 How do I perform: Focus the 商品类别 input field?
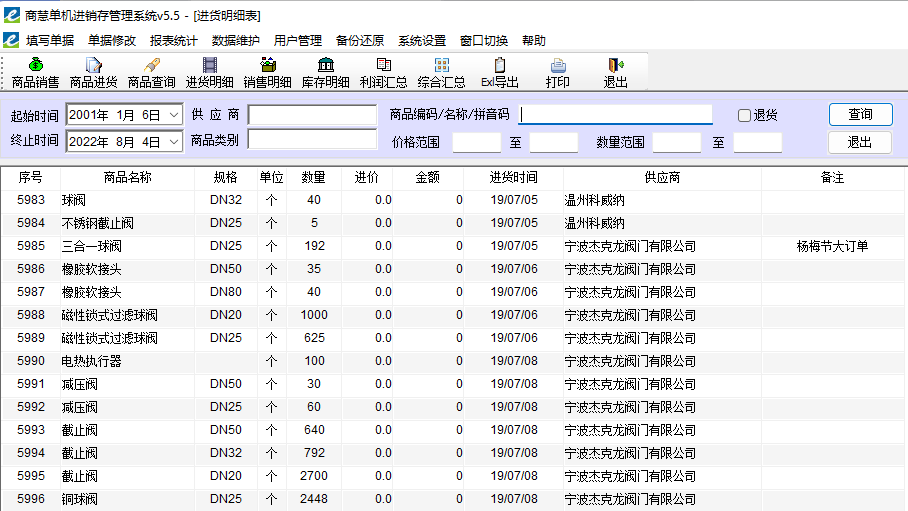pyautogui.click(x=312, y=139)
